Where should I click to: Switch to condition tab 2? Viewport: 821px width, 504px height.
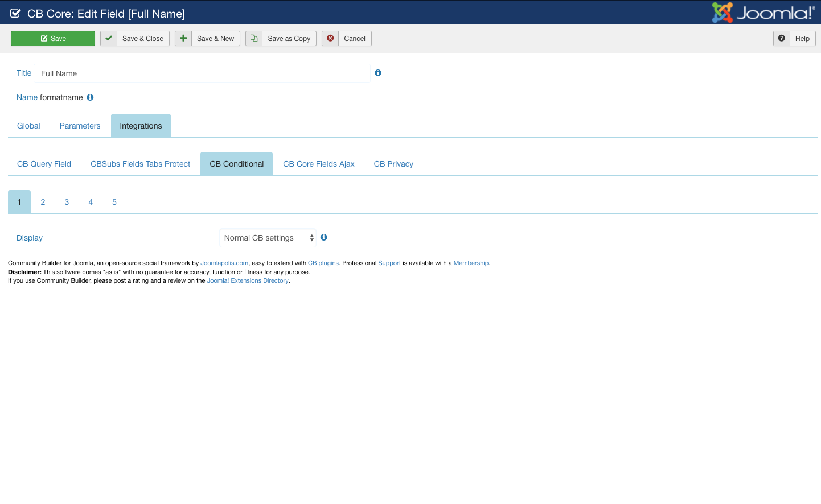click(43, 202)
